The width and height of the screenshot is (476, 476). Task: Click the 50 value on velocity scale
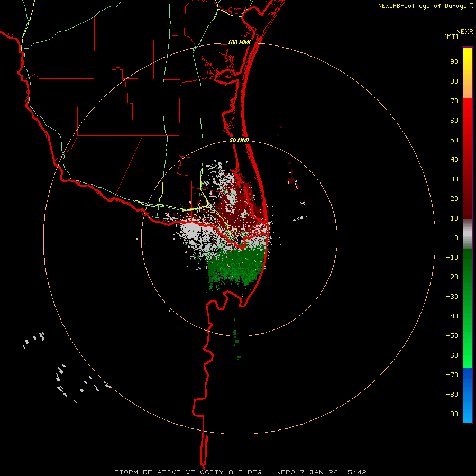pyautogui.click(x=454, y=140)
